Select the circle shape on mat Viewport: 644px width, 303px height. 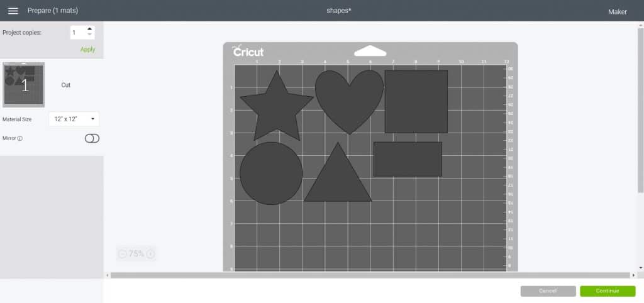click(271, 174)
